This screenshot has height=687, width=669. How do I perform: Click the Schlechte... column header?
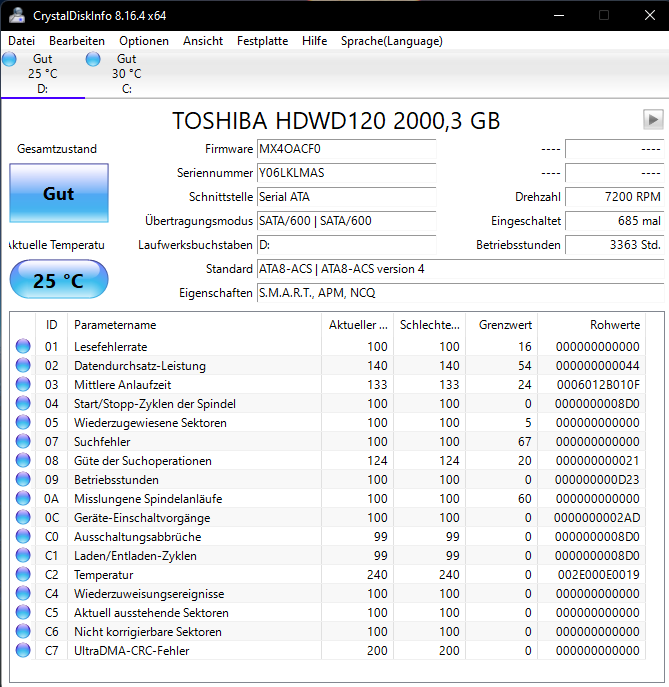430,325
